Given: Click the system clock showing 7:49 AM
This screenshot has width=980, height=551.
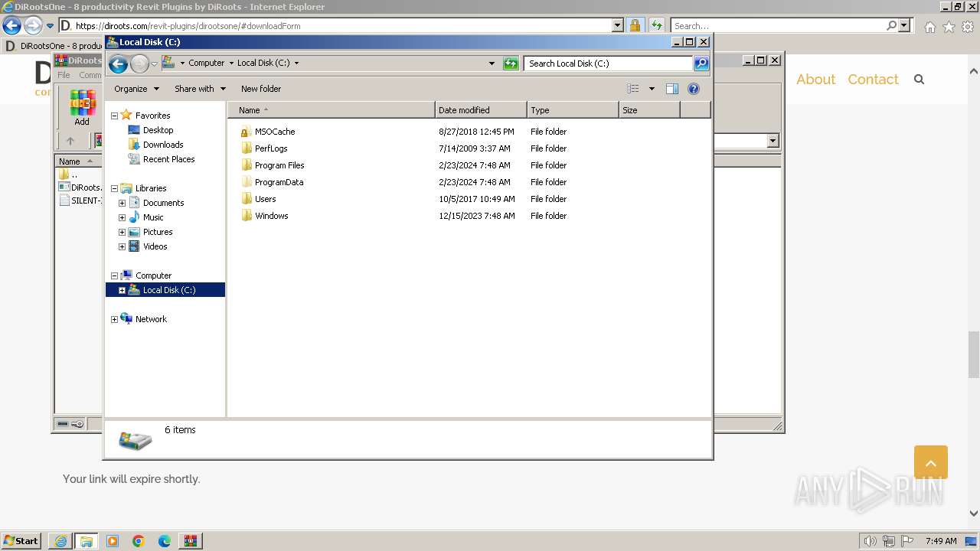Looking at the screenshot, I should click(x=941, y=541).
